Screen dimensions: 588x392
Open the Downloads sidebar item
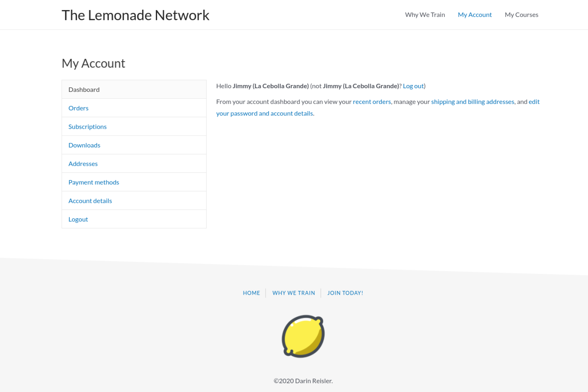click(x=84, y=145)
